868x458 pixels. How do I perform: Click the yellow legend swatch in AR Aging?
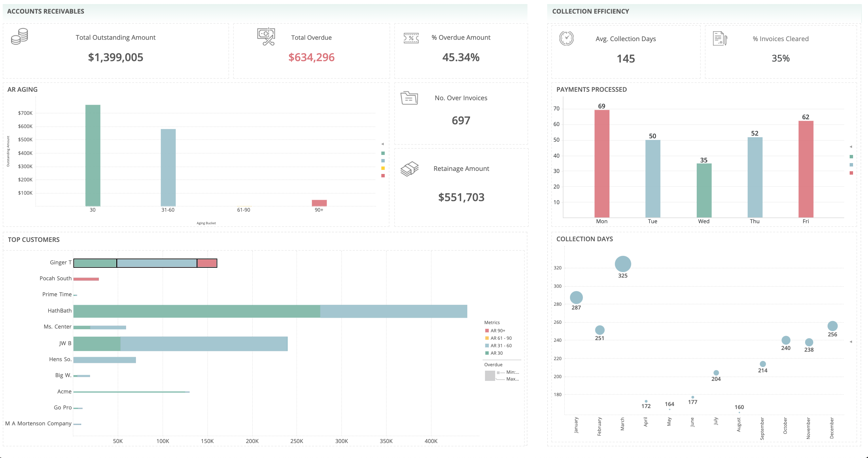pos(383,168)
